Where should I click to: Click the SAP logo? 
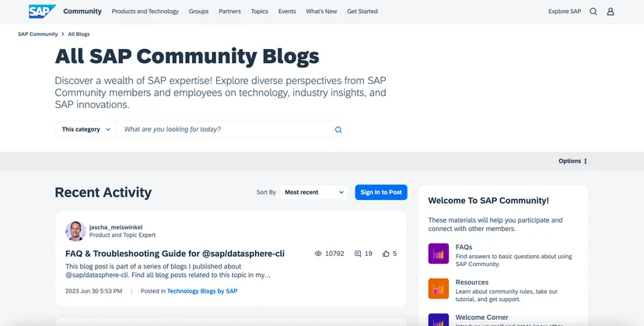point(42,12)
